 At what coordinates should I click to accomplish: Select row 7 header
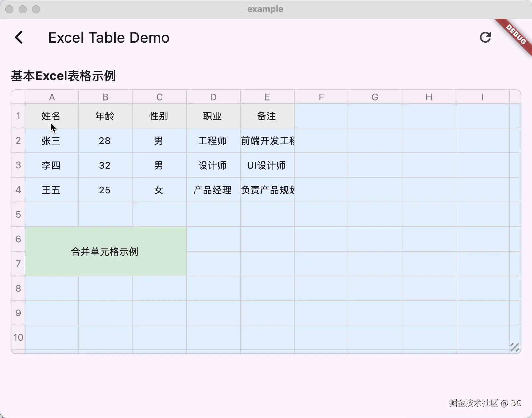pos(18,264)
